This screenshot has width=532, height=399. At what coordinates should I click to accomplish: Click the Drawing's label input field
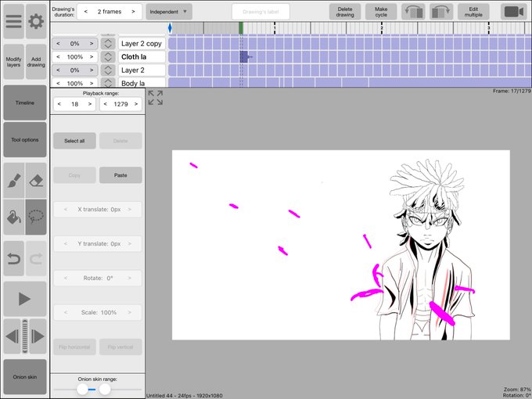pos(261,12)
